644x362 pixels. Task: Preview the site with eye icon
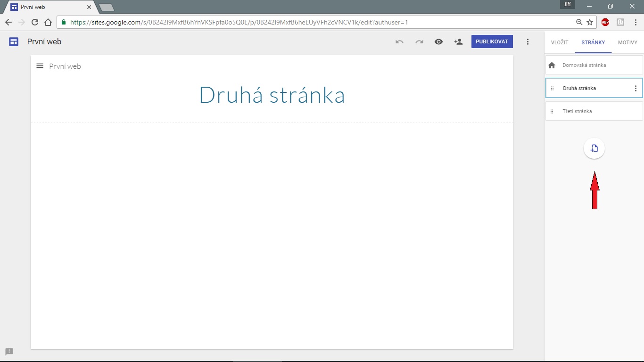tap(438, 41)
